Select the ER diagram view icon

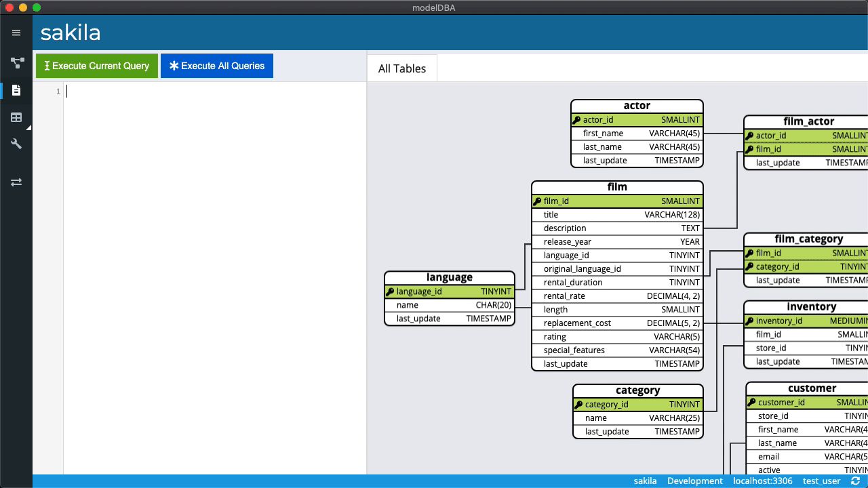click(x=16, y=63)
